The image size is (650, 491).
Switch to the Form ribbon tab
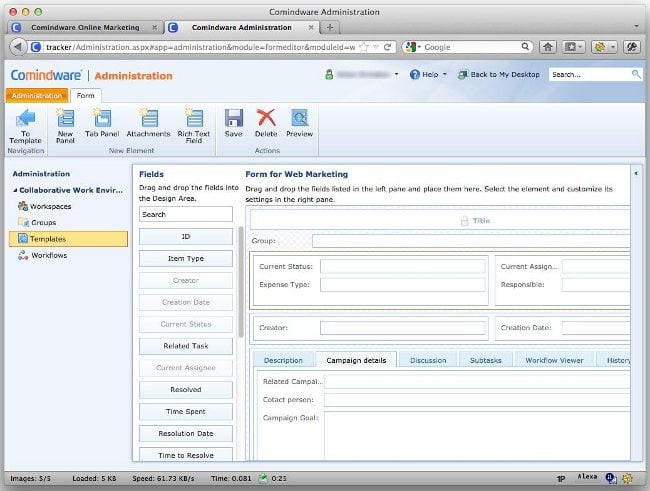(x=85, y=95)
